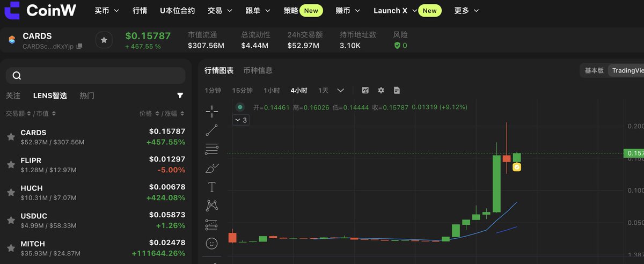Viewport: 644px width, 264px height.
Task: Switch chart to 基本版
Action: [594, 70]
